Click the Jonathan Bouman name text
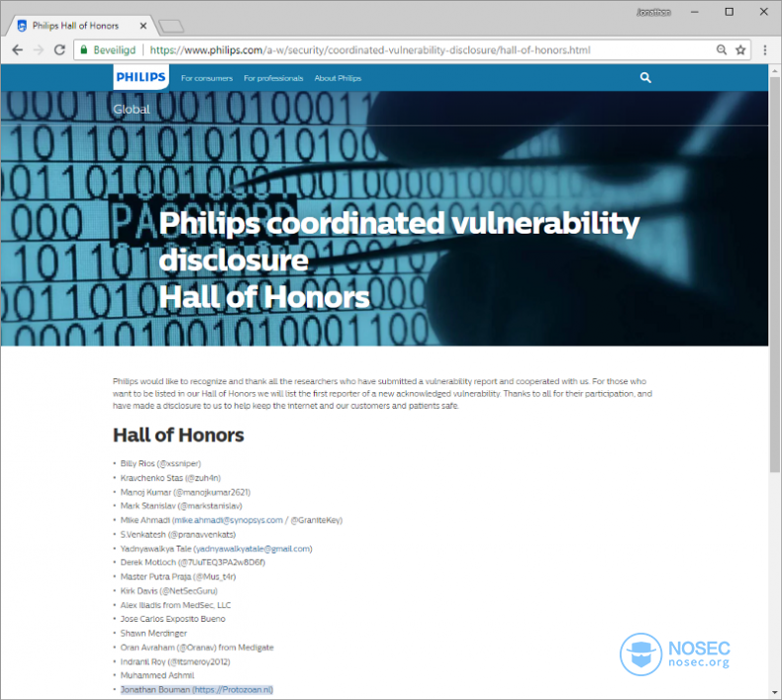Screen dimensions: 782x700 click(155, 689)
